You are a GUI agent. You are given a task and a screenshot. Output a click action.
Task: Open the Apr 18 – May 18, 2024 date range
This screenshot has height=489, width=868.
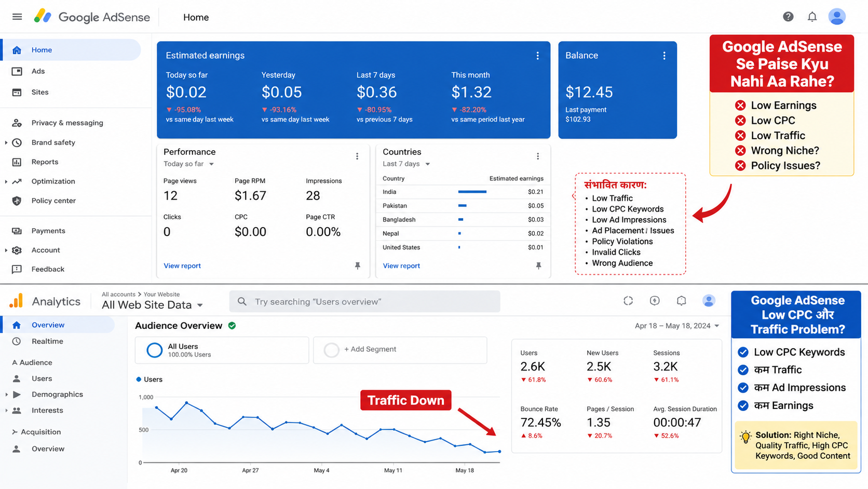(677, 326)
